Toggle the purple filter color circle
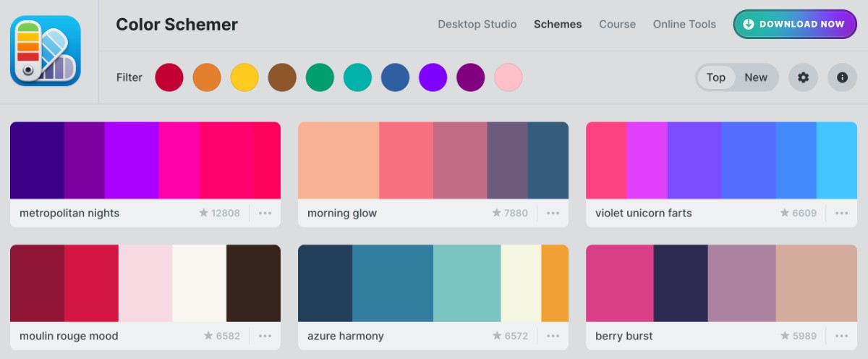The height and width of the screenshot is (359, 868). [471, 77]
